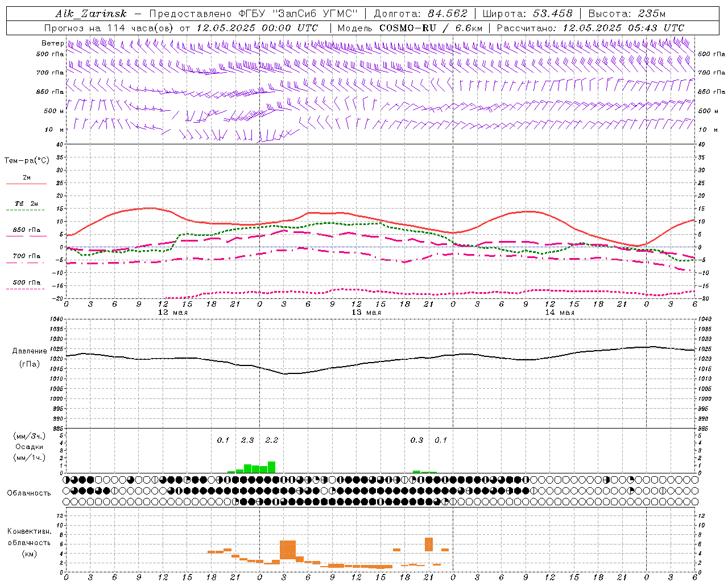The width and height of the screenshot is (728, 582).
Task: Click the '12 мая' date label
Action: pyautogui.click(x=172, y=313)
